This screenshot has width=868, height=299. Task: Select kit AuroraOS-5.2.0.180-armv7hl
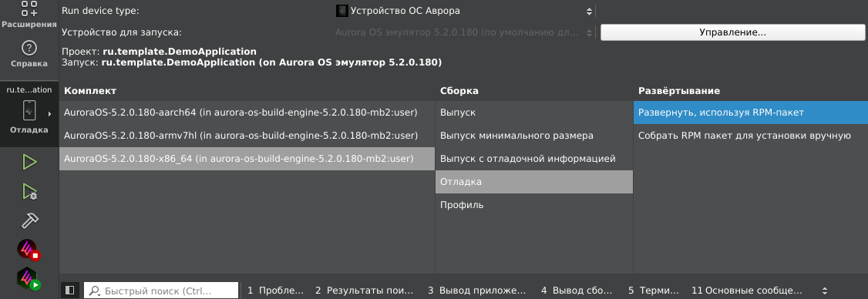[x=247, y=136]
